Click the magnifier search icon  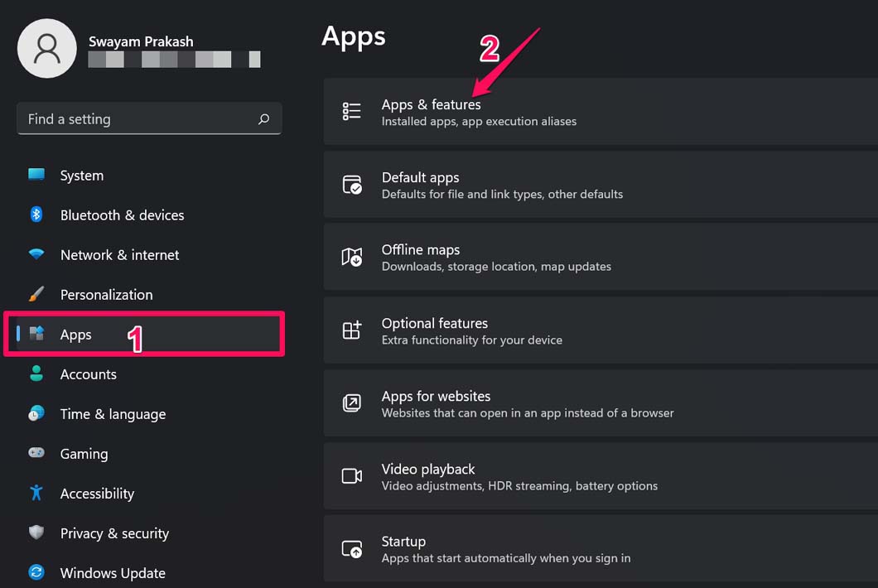point(263,118)
